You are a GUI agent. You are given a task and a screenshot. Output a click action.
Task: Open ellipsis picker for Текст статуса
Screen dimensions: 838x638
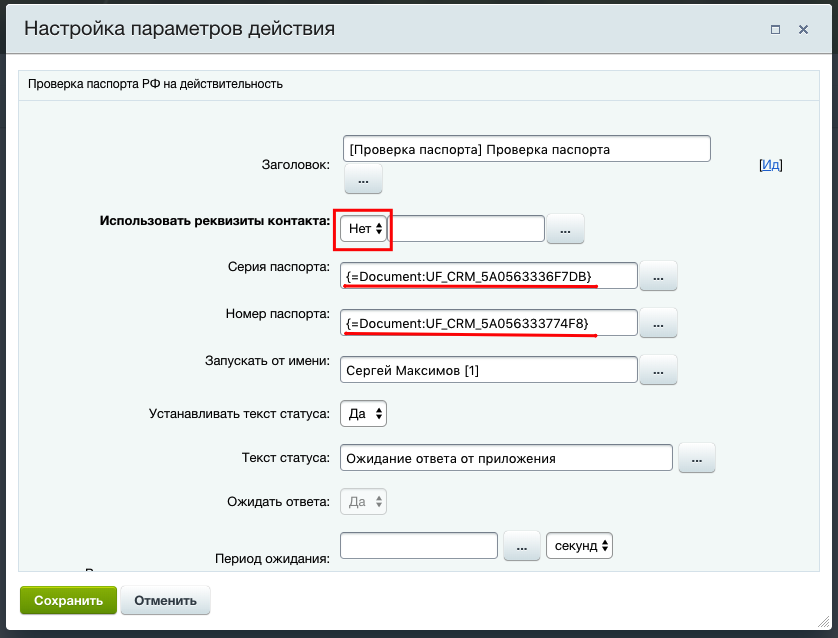tap(697, 458)
